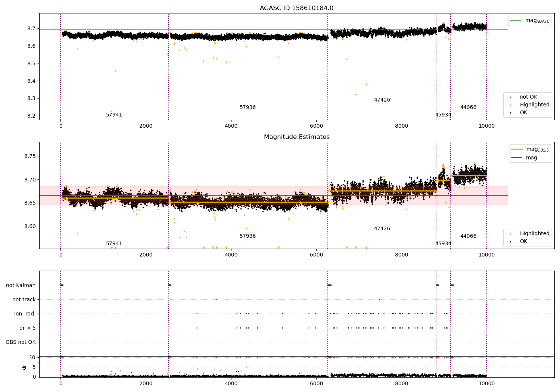Click obsid label 45934 in Magnitude Estimates plot
The width and height of the screenshot is (560, 392).
[443, 244]
